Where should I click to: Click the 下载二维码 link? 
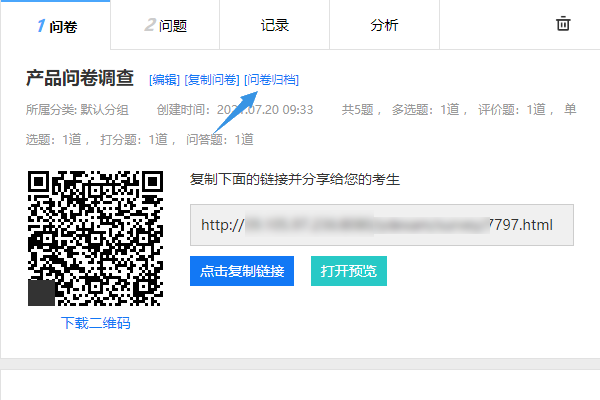click(95, 323)
